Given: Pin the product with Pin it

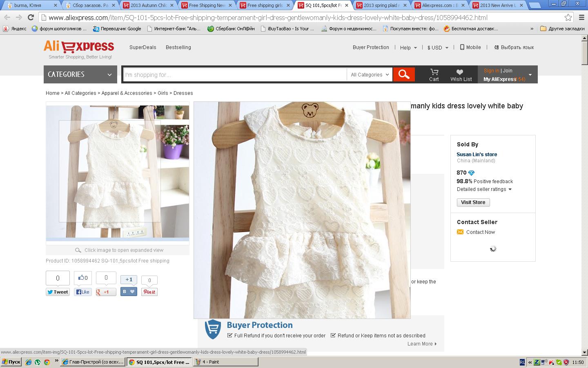Looking at the screenshot, I should 149,292.
